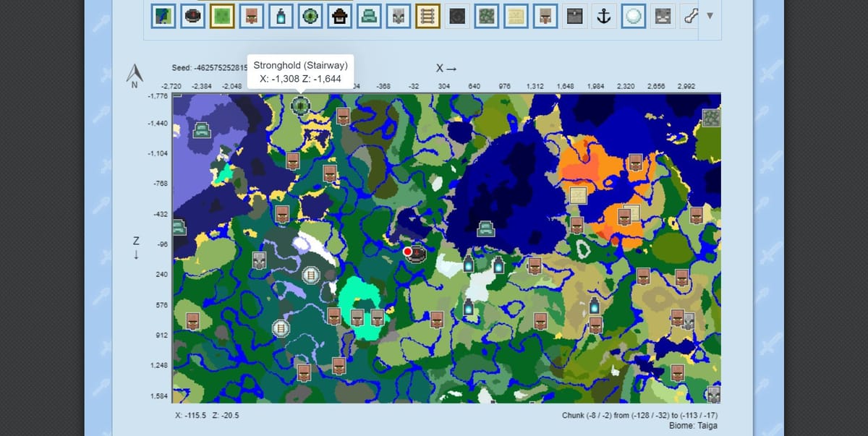Image resolution: width=868 pixels, height=436 pixels.
Task: Click the pillager outpost marker left of the mineshaft
Action: (260, 260)
